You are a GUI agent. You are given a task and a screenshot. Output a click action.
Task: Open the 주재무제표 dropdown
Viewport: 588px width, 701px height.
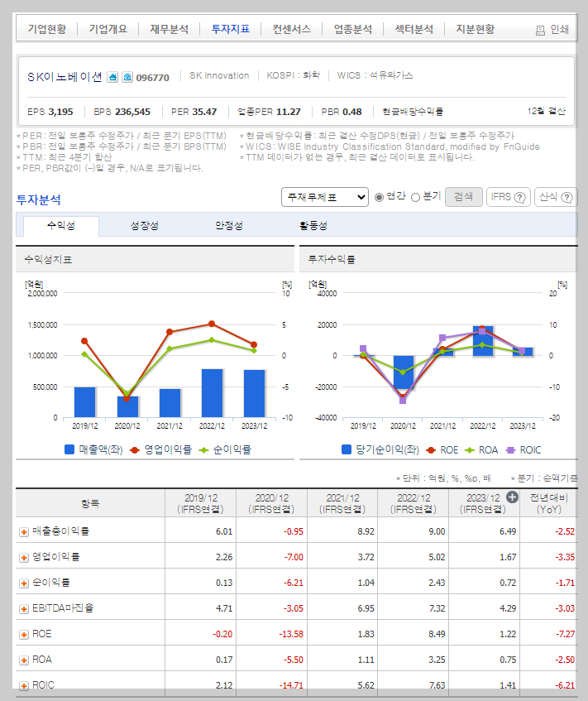tap(325, 197)
